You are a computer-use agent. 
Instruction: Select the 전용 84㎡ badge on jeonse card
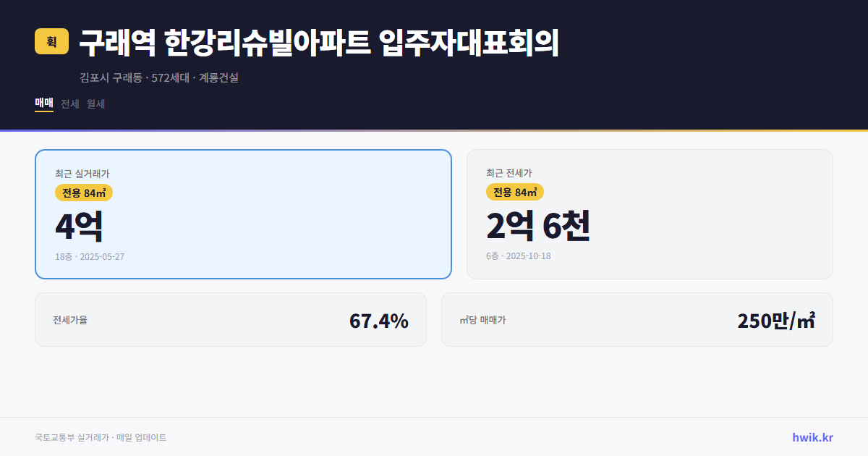514,193
